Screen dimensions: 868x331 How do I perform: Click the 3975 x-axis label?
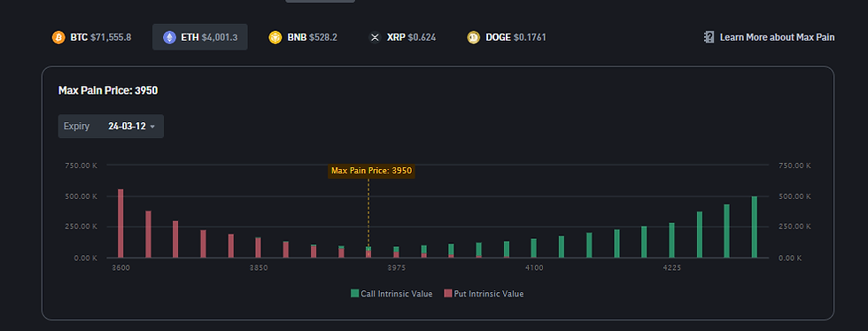[397, 268]
